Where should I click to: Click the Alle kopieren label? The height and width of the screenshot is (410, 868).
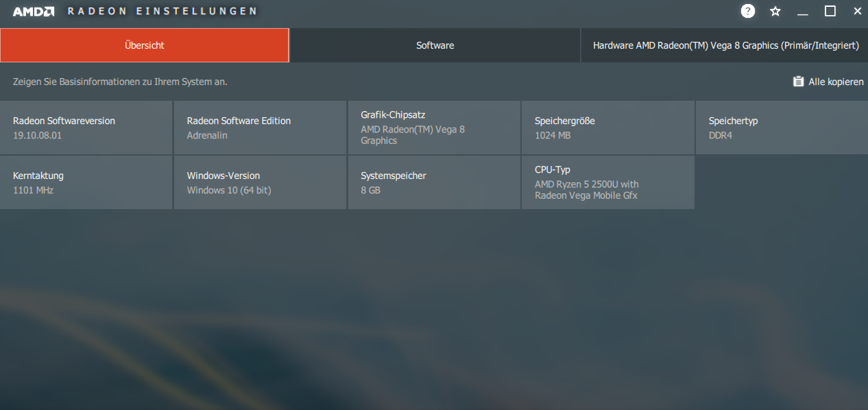coord(836,82)
